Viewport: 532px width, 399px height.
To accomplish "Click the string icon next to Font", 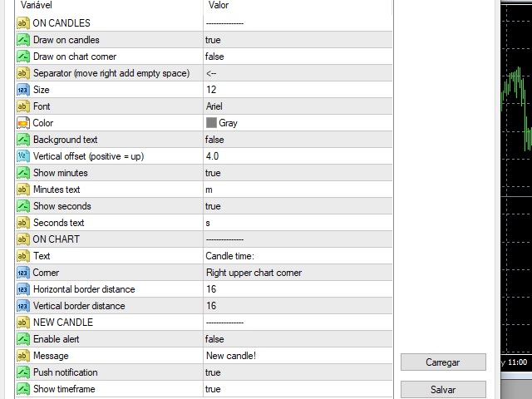I will 23,106.
